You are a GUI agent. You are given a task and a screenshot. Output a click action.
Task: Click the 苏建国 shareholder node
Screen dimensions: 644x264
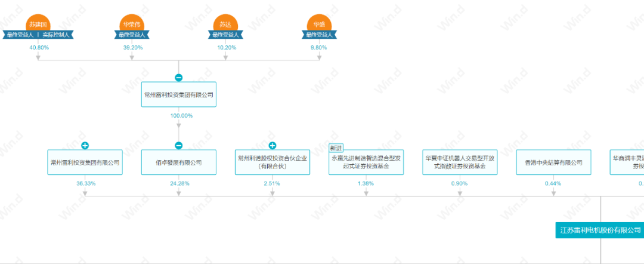pos(38,23)
